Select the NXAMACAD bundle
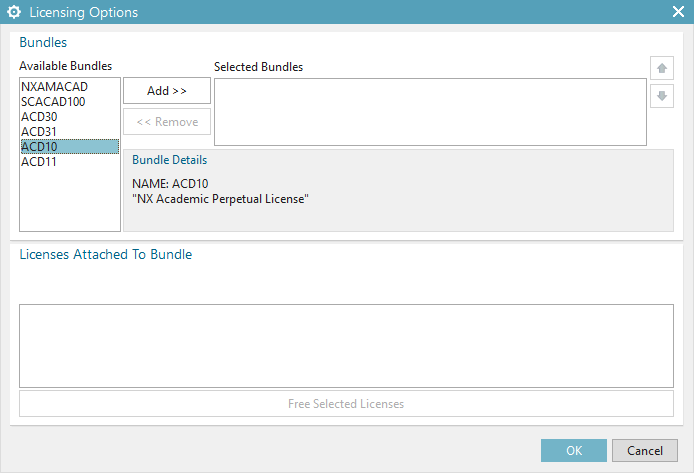 [x=47, y=87]
